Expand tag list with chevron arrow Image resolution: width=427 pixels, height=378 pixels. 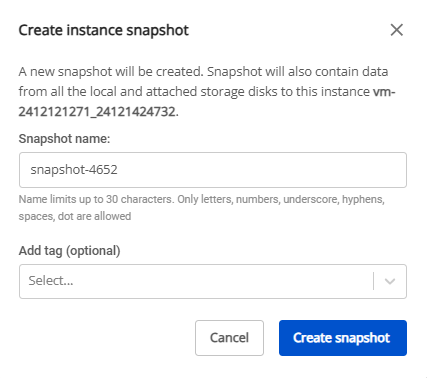390,281
